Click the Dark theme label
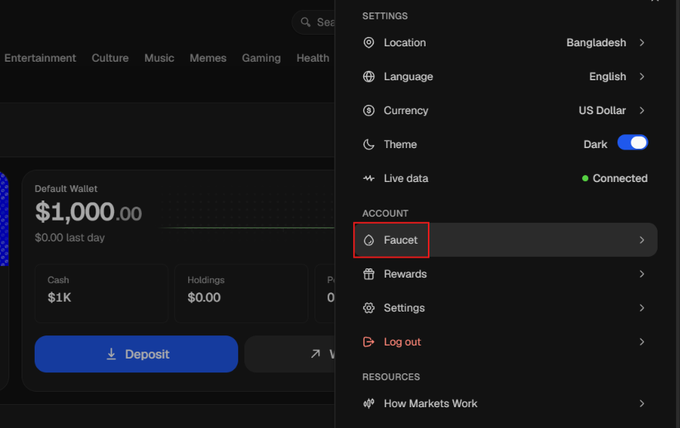 click(595, 144)
